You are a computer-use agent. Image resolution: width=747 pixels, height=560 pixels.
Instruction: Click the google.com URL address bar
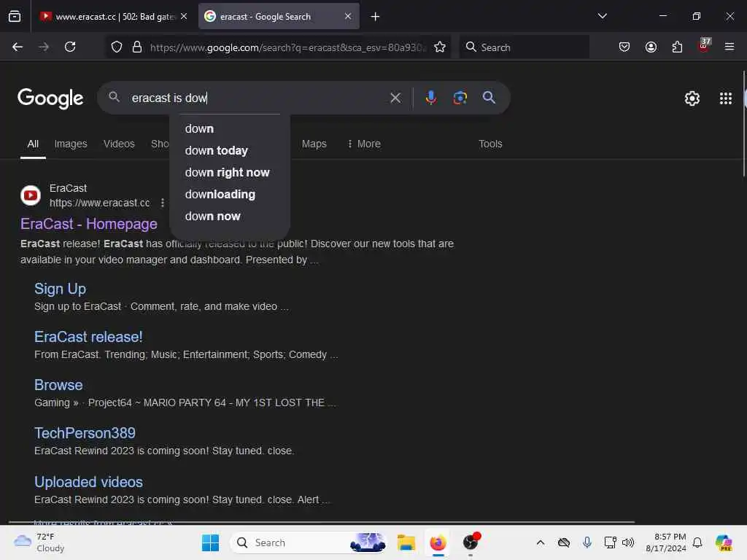tap(287, 47)
